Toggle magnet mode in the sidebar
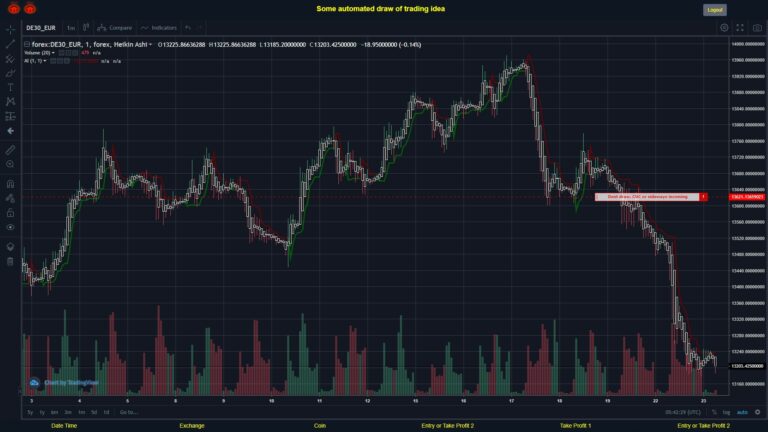 [10, 184]
